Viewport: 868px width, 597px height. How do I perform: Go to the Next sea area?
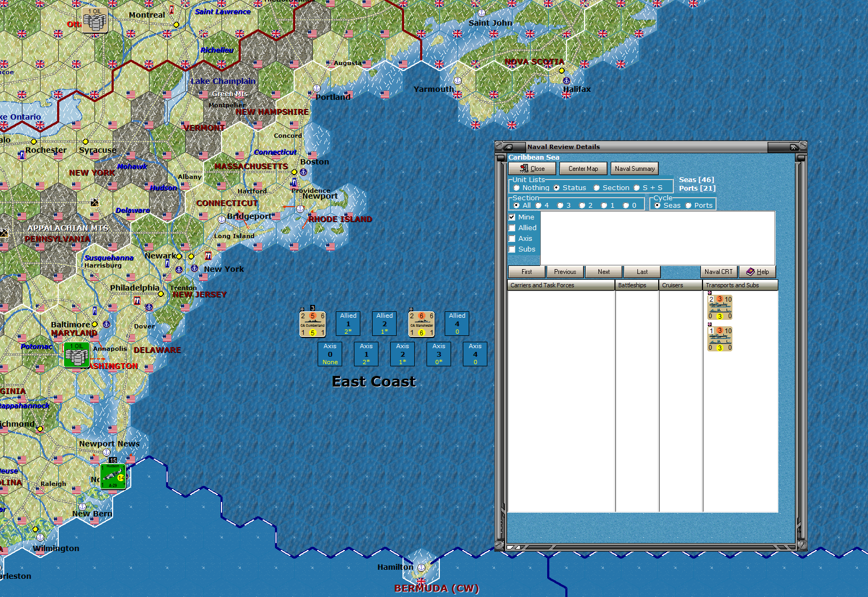click(x=604, y=272)
